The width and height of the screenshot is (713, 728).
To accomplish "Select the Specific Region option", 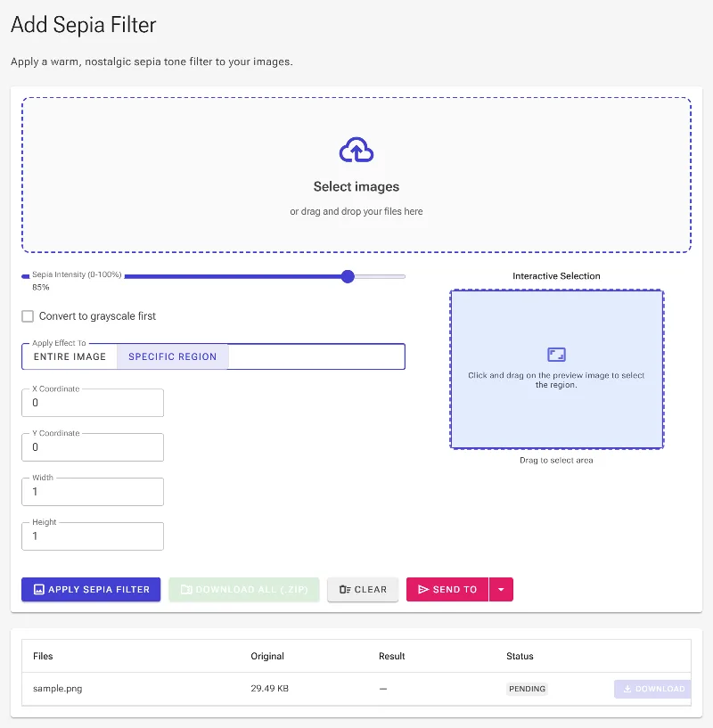I will tap(172, 356).
